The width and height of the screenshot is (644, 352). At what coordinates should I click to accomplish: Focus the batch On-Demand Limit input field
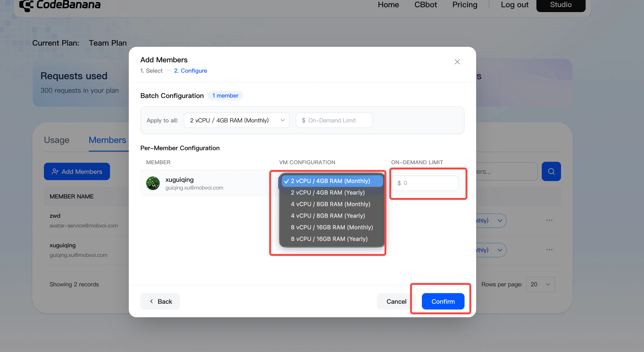pos(334,120)
